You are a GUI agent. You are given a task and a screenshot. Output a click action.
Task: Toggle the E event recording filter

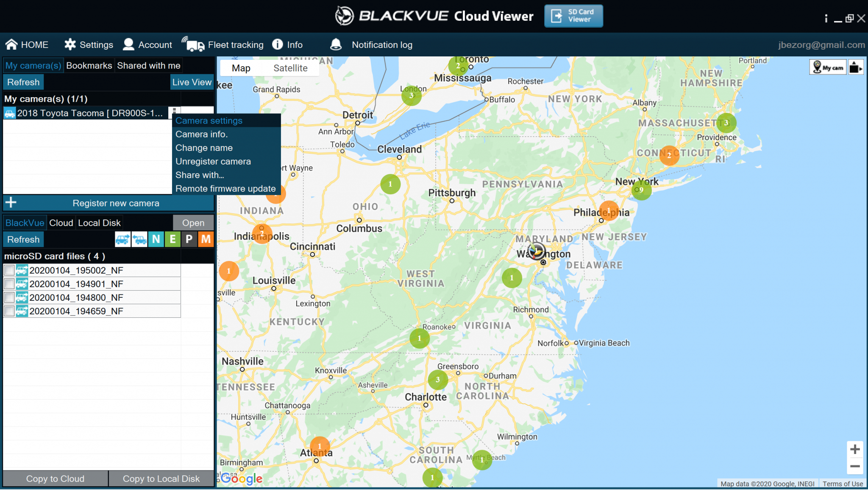(x=172, y=239)
